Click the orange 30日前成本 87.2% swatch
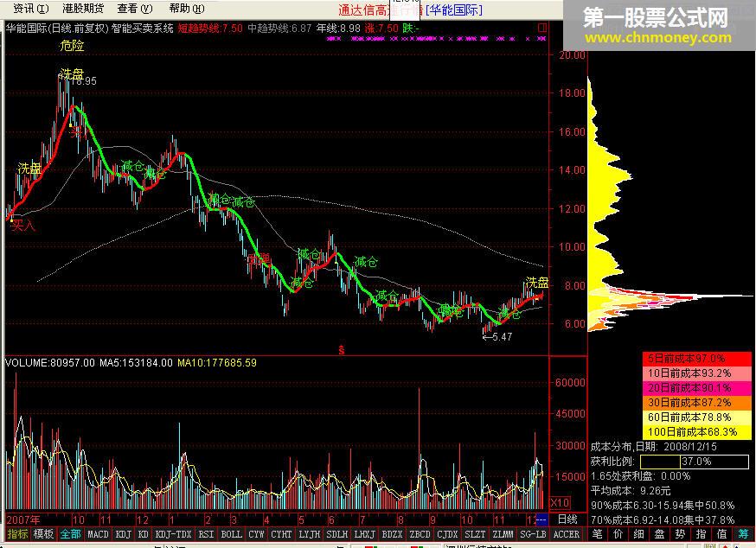The width and height of the screenshot is (756, 548). coord(696,403)
